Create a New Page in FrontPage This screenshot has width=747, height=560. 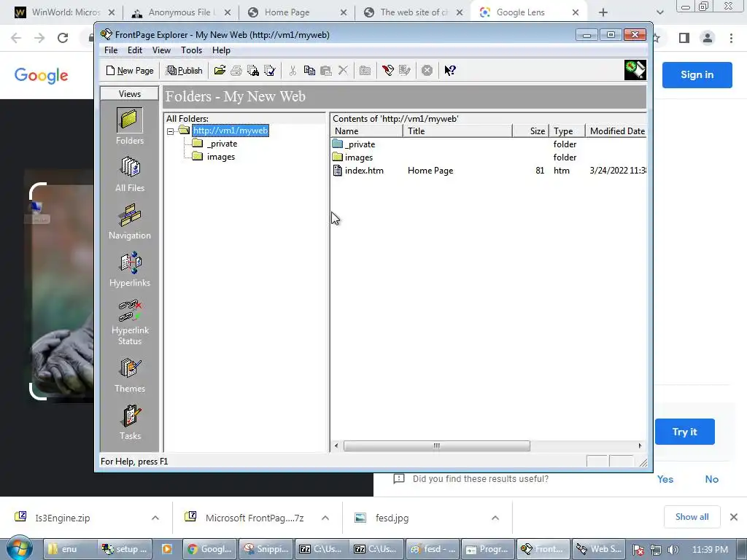click(x=130, y=71)
